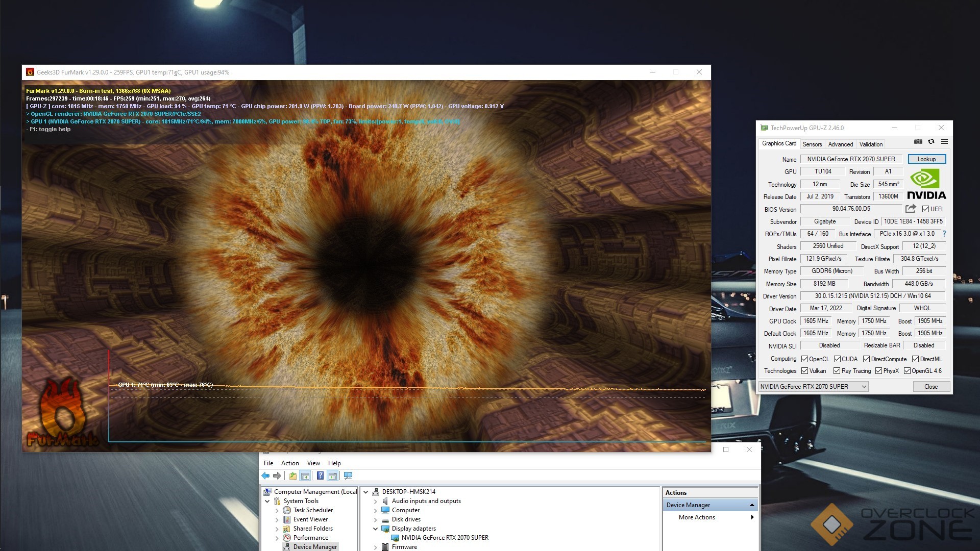Viewport: 980px width, 551px height.
Task: Switch to the Sensors tab
Action: [x=812, y=144]
